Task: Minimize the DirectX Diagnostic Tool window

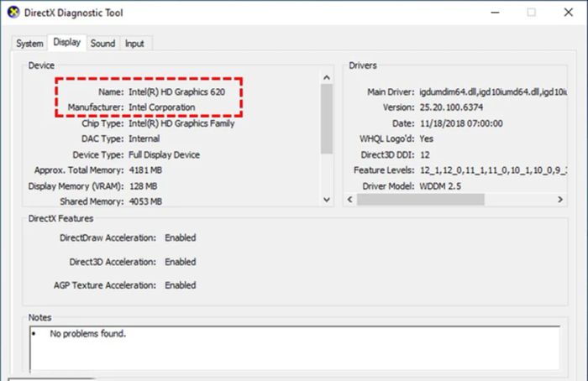Action: [496, 13]
